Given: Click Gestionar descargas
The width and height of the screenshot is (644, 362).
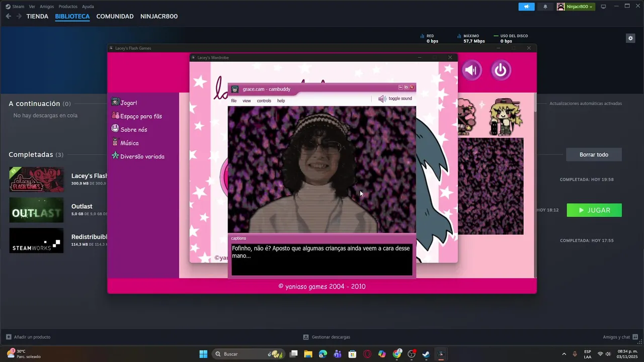Looking at the screenshot, I should (327, 337).
